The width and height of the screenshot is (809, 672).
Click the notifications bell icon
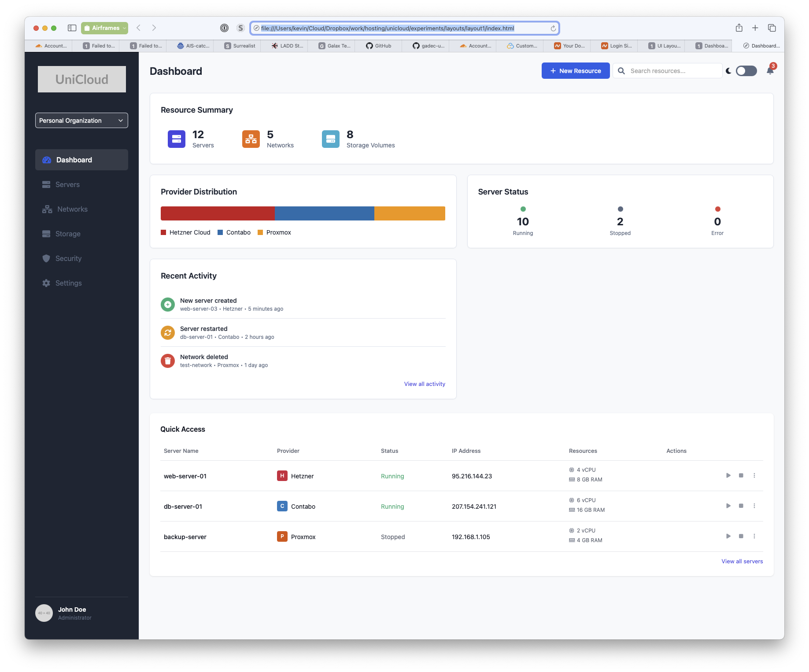click(x=770, y=71)
